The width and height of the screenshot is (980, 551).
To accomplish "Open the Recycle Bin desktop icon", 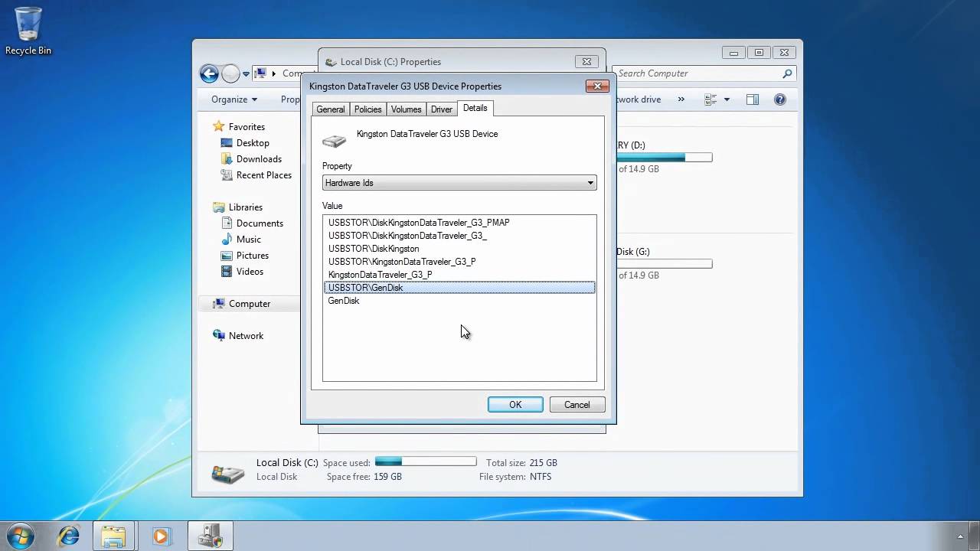I will (x=28, y=31).
